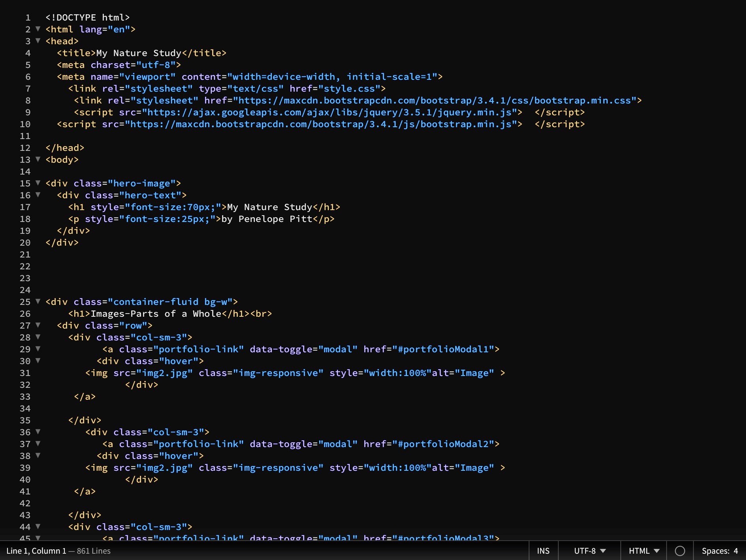Collapse the first col-sm-3 fold arrow
The height and width of the screenshot is (560, 746).
click(x=38, y=337)
